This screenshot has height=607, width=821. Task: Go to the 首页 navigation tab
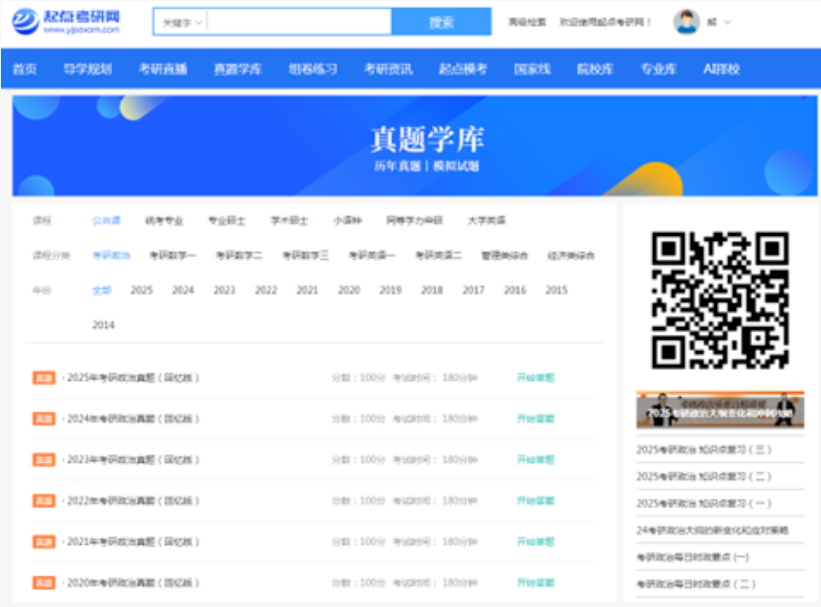(25, 69)
